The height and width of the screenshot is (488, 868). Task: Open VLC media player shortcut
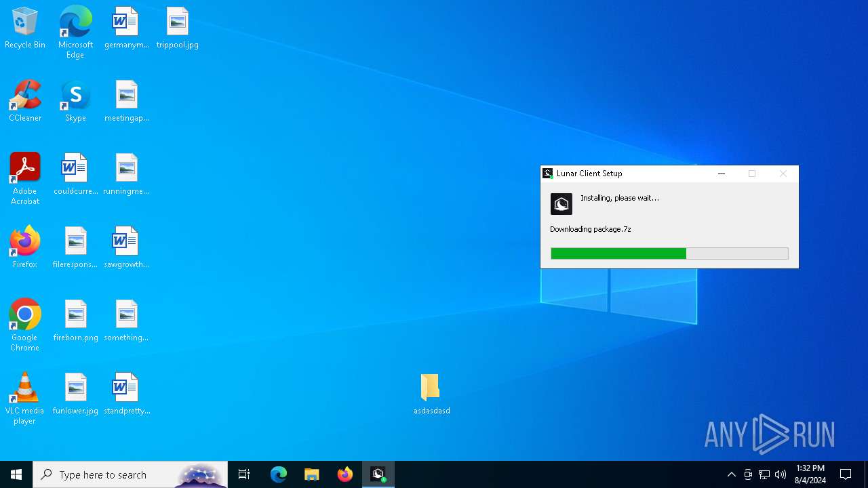(25, 399)
